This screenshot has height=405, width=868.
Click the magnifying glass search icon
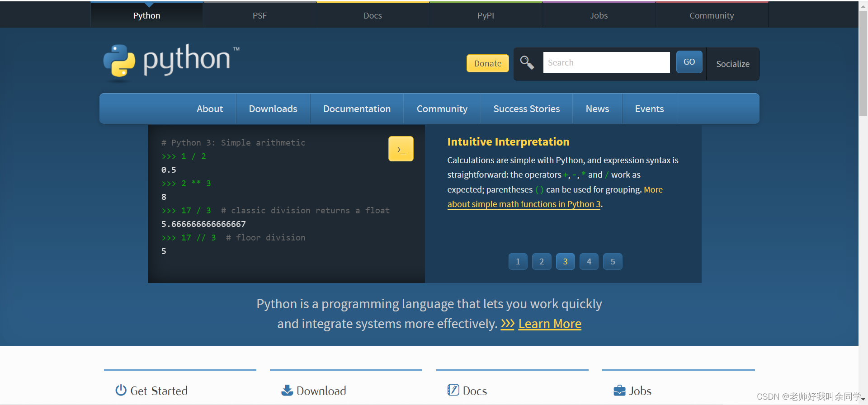point(527,62)
